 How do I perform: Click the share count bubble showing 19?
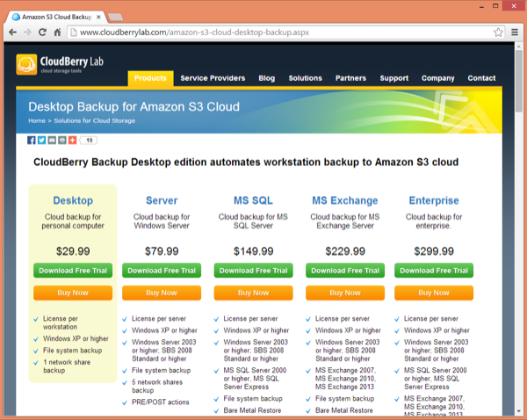click(x=89, y=141)
